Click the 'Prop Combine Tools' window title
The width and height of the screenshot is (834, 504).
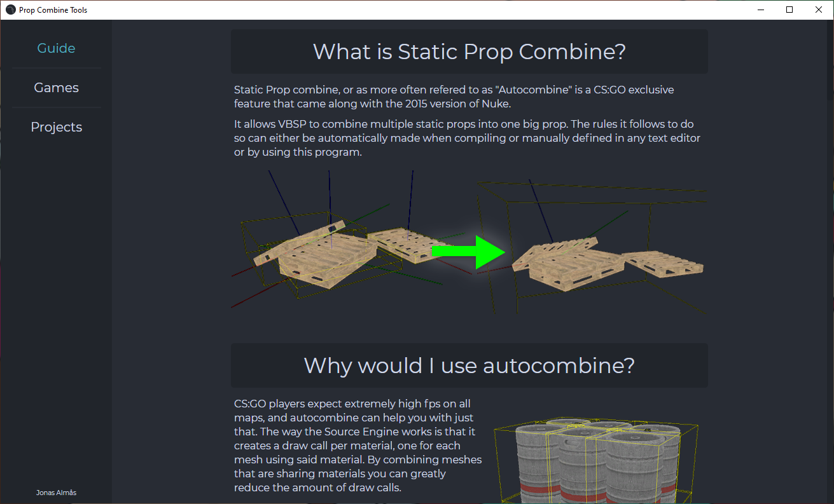(x=53, y=10)
